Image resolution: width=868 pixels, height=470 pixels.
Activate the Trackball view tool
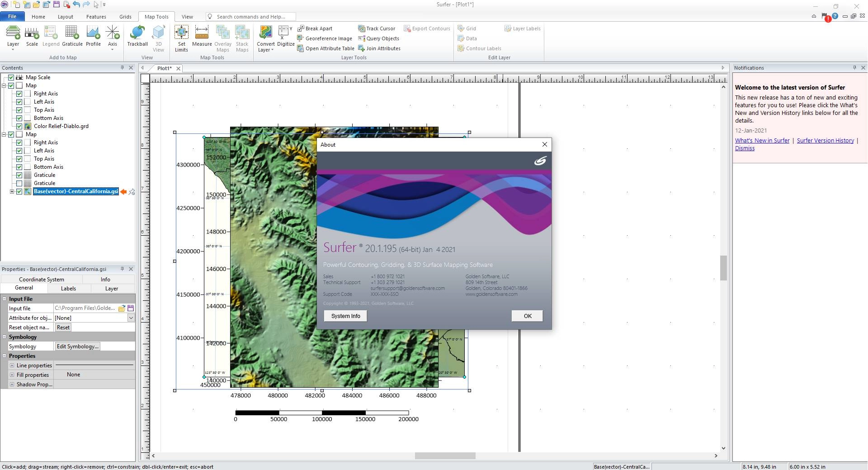tap(137, 37)
